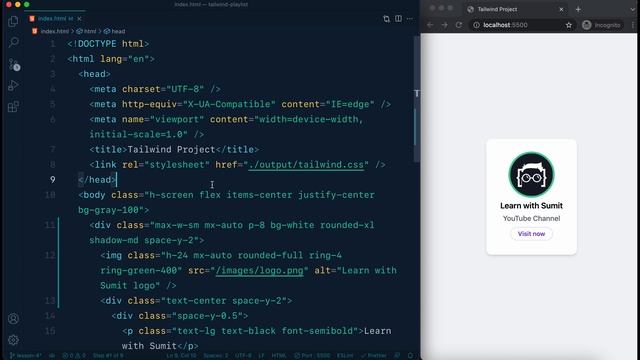
Task: Click the git branch name in status bar
Action: click(x=26, y=356)
